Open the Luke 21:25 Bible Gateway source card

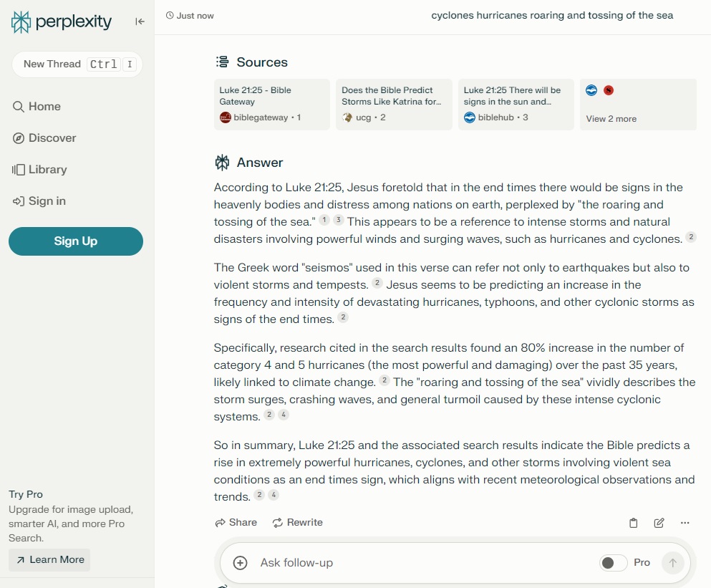271,105
